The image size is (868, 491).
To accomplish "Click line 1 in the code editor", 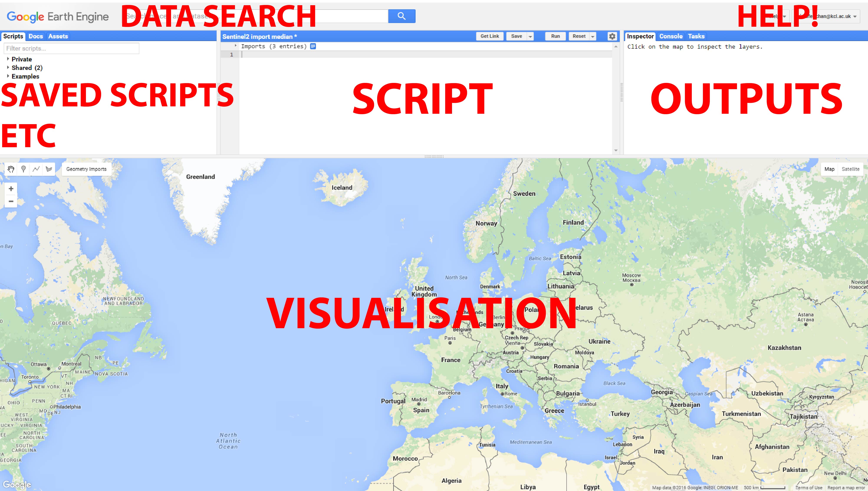I will [426, 55].
